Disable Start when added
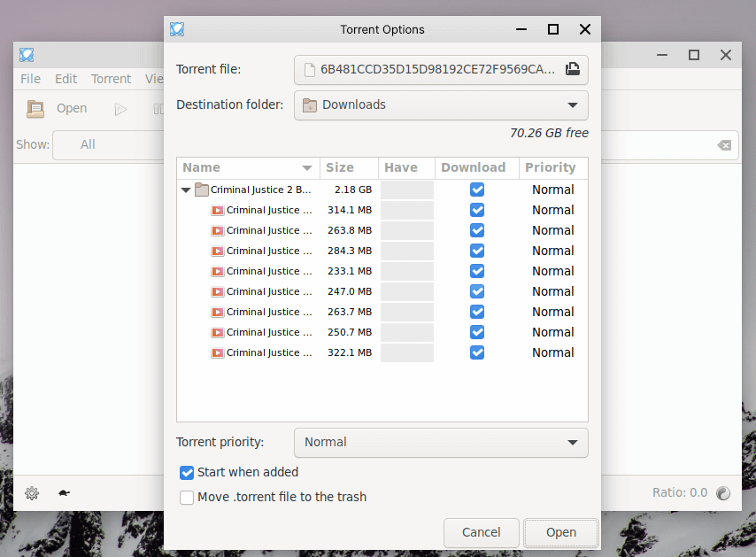Image resolution: width=756 pixels, height=557 pixels. pos(187,473)
